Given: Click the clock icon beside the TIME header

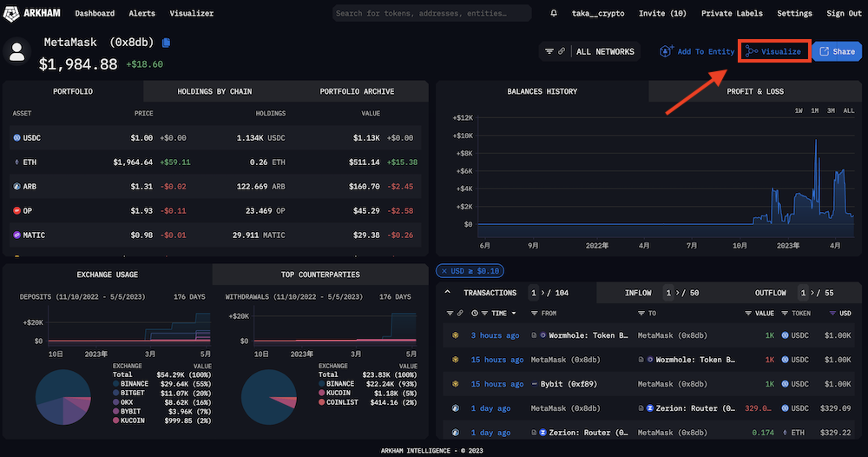Looking at the screenshot, I should click(x=475, y=313).
